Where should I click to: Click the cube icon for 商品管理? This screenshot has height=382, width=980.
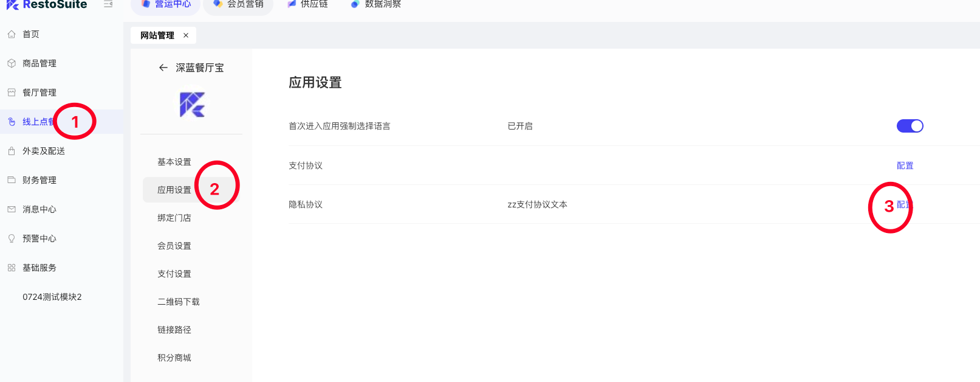12,63
